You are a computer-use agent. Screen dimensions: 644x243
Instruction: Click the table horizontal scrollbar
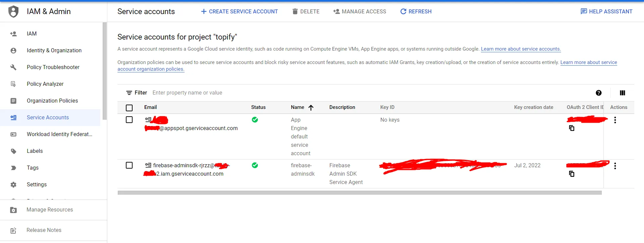coord(359,193)
